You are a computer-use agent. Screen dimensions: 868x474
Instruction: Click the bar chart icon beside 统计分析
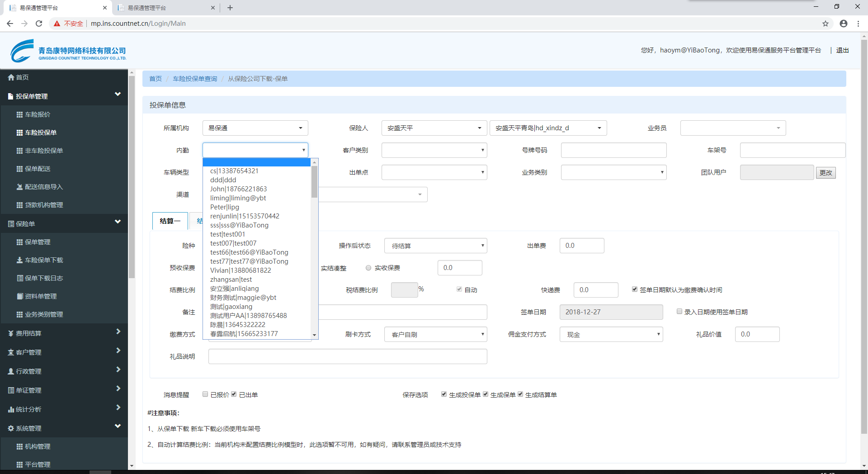coord(11,409)
